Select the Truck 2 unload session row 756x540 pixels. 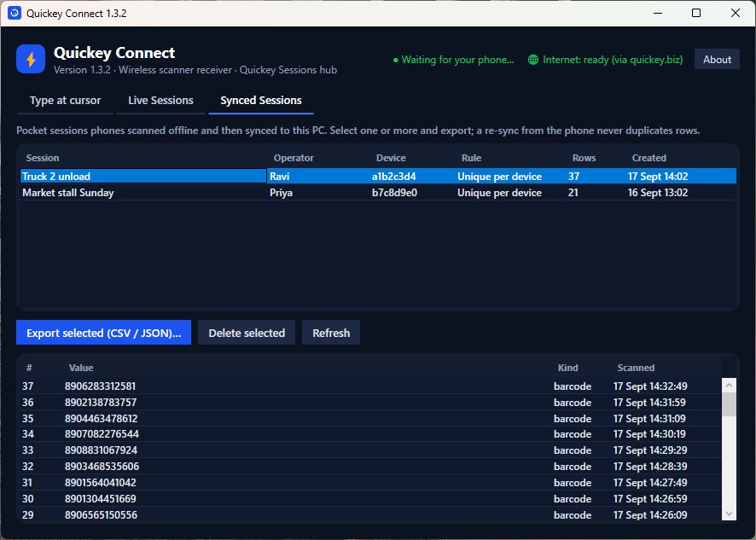point(378,177)
